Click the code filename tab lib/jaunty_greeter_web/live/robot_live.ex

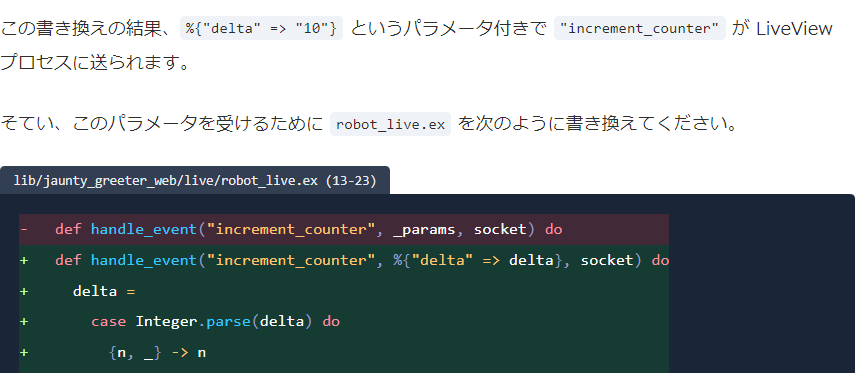click(195, 181)
